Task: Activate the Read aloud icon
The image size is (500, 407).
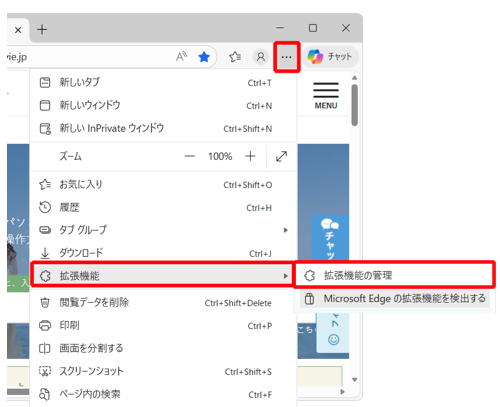Action: [x=181, y=57]
